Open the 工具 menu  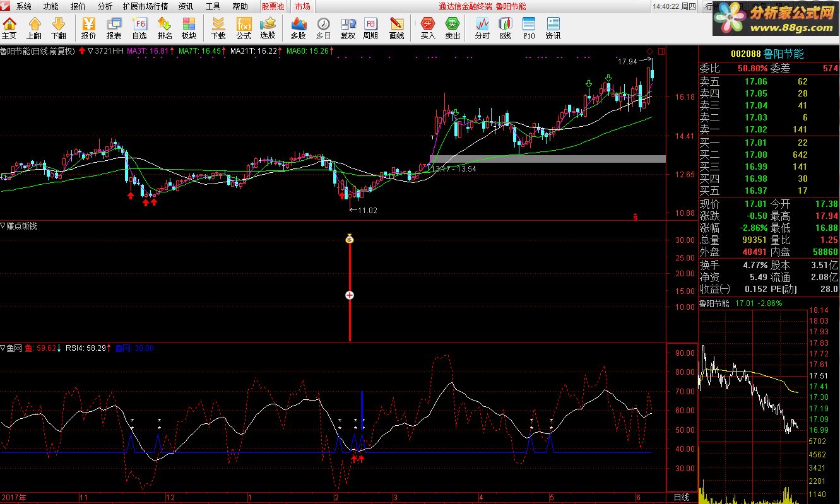coord(213,6)
